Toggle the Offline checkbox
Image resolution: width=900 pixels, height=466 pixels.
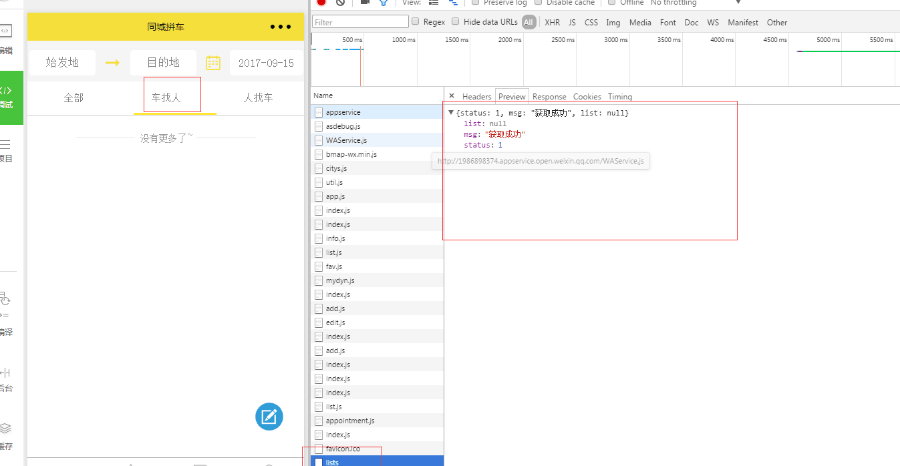pos(612,2)
